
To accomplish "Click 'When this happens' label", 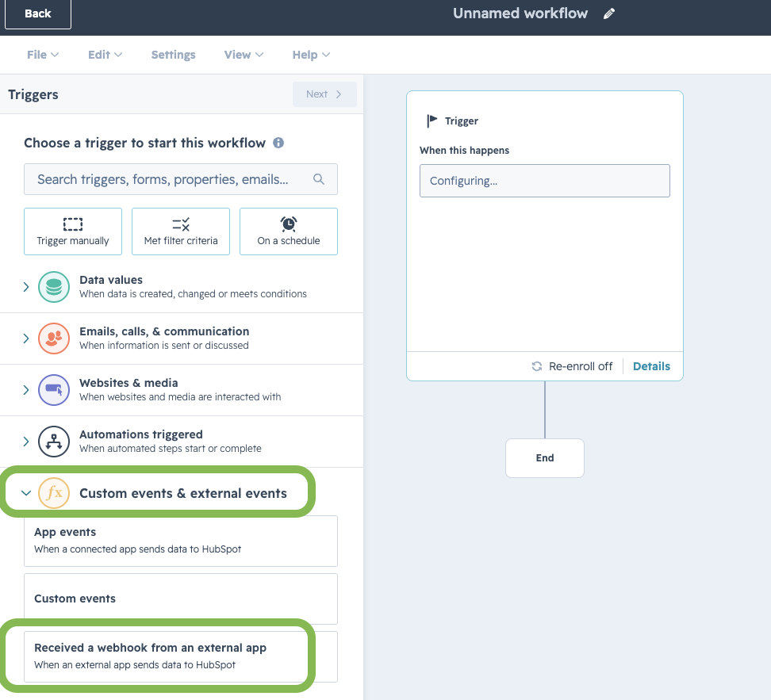I will point(465,151).
